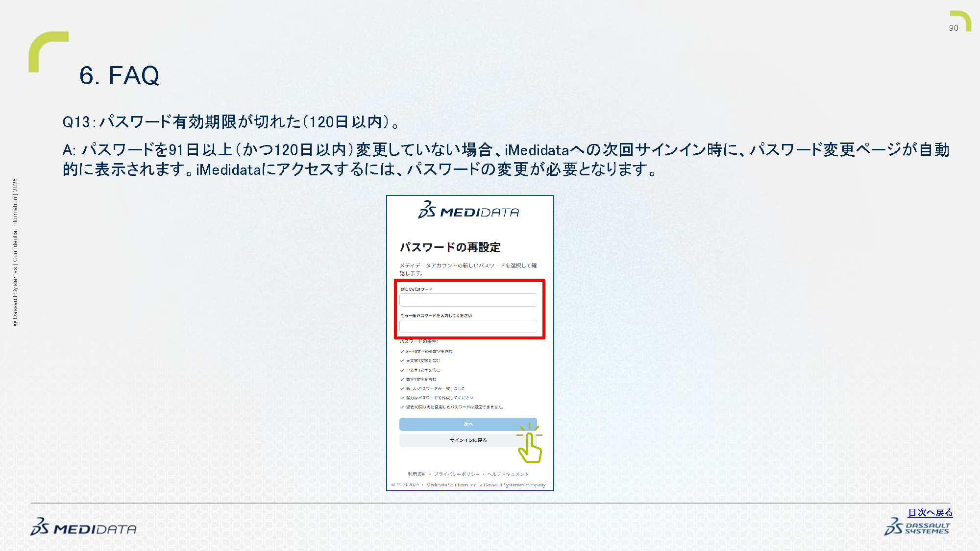The height and width of the screenshot is (551, 980).
Task: Click the Medidata Solutions Inc. copyright line
Action: pyautogui.click(x=468, y=485)
